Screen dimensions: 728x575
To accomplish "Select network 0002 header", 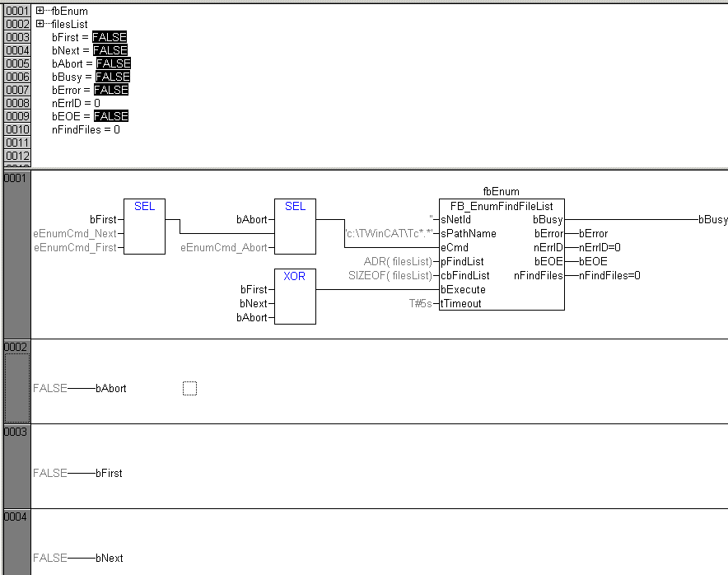I will [16, 381].
